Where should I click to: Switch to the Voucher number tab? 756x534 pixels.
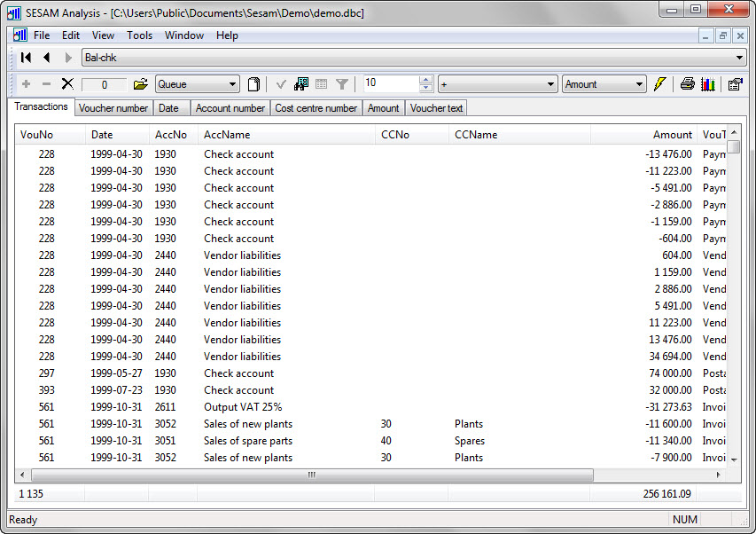[113, 108]
